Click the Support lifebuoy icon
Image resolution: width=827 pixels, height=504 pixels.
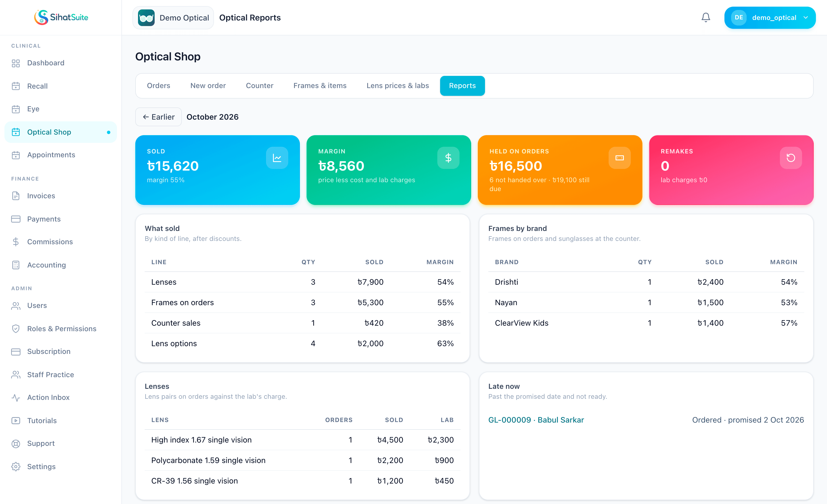(16, 444)
